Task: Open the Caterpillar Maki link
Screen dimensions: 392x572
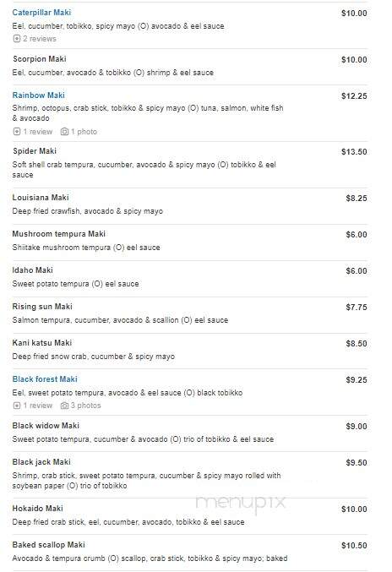Action: [41, 13]
